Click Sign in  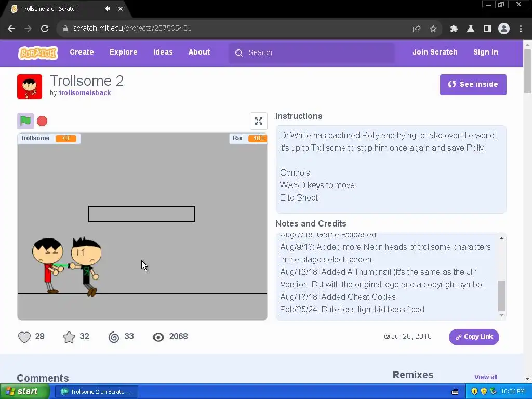[486, 52]
